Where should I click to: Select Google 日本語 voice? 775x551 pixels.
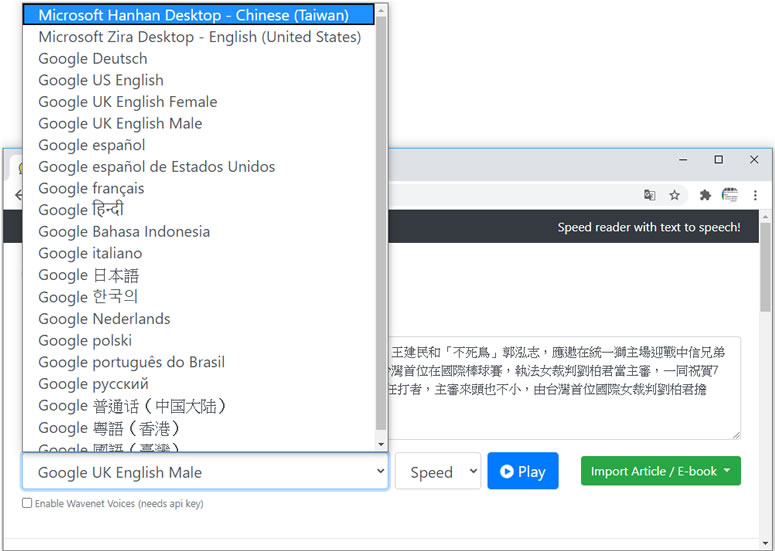coord(89,275)
